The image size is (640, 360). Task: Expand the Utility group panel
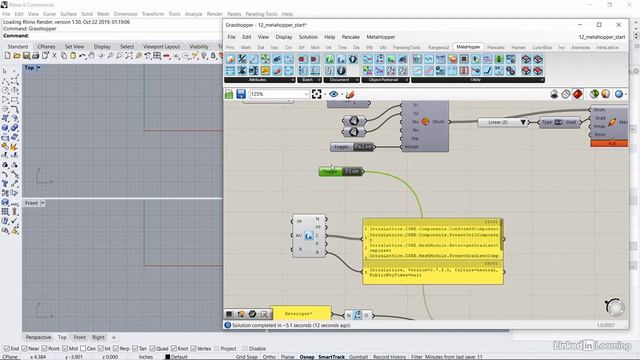(x=542, y=80)
